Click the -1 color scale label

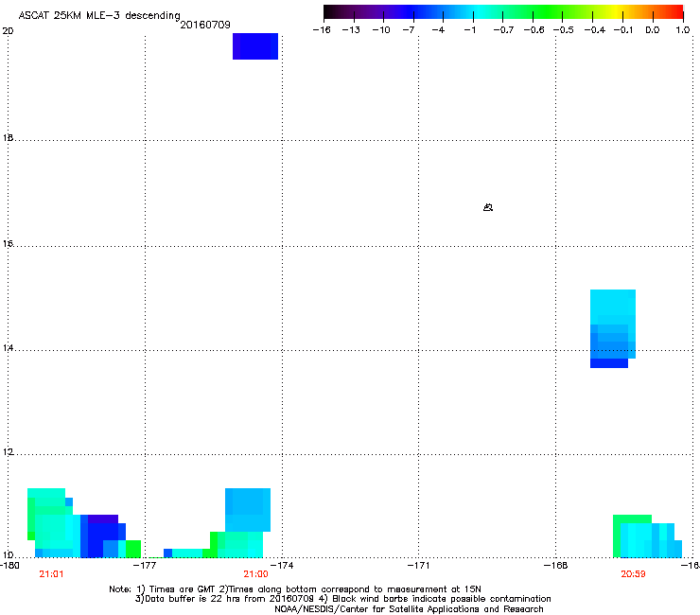pos(470,30)
